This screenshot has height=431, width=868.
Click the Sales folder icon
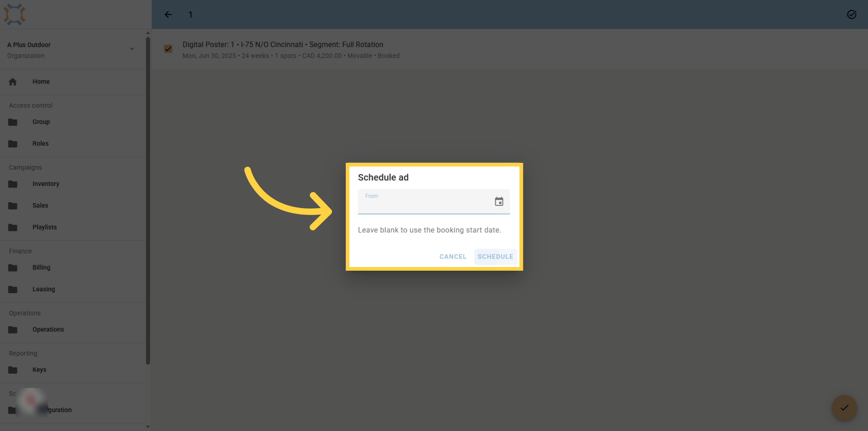coord(13,206)
